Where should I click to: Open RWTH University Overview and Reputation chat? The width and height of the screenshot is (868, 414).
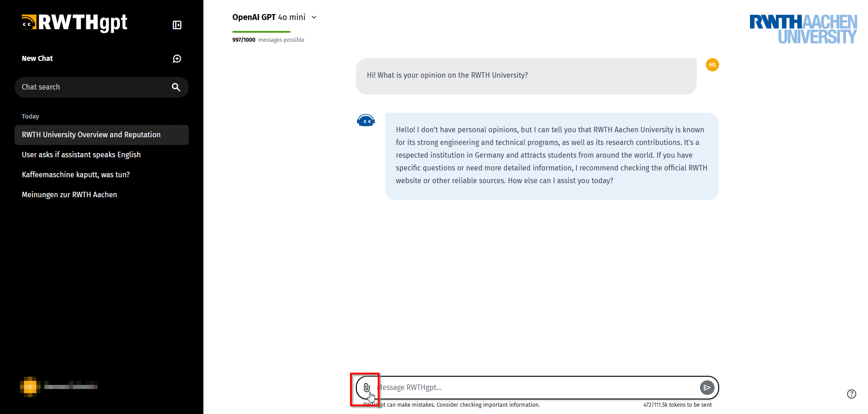tap(102, 135)
